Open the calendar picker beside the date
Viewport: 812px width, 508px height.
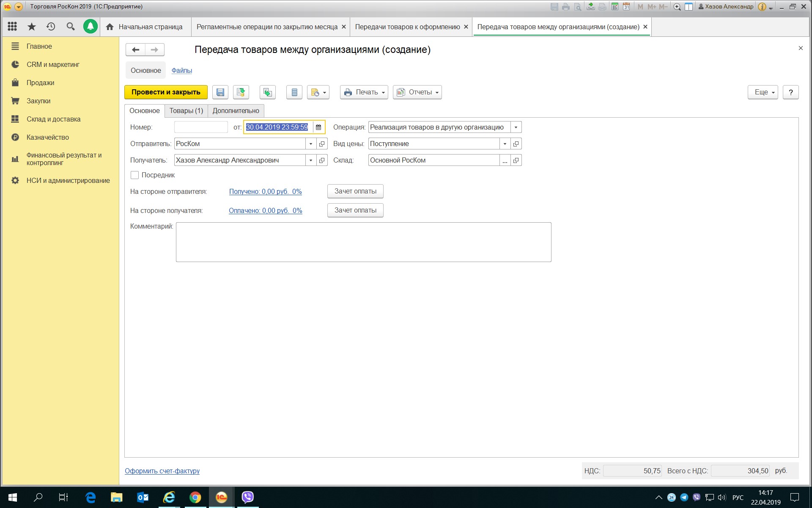[318, 127]
